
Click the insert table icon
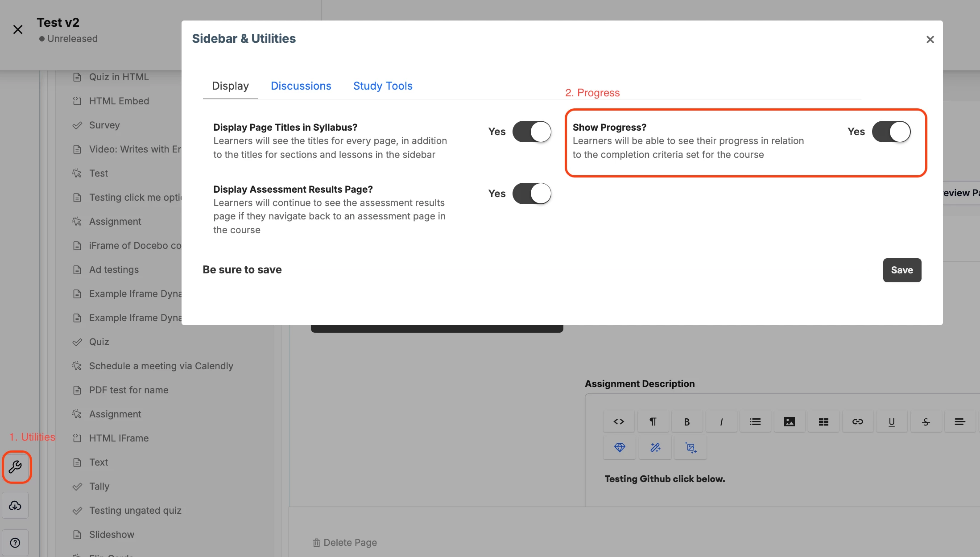(823, 421)
